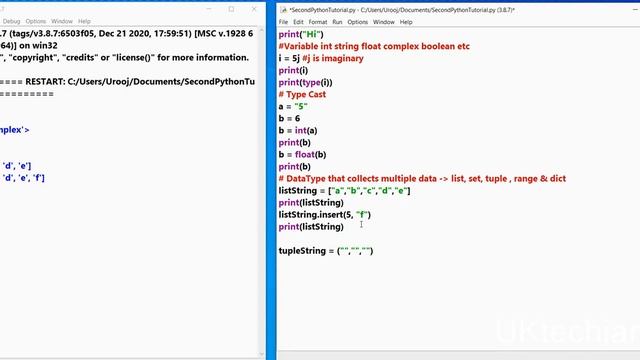
Task: Click the line 'b = float(b)'
Action: tap(302, 155)
